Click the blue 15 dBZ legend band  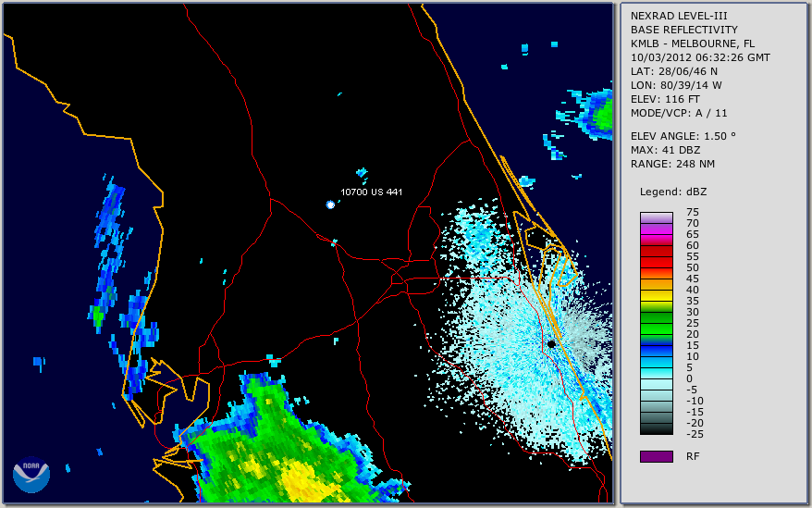656,341
